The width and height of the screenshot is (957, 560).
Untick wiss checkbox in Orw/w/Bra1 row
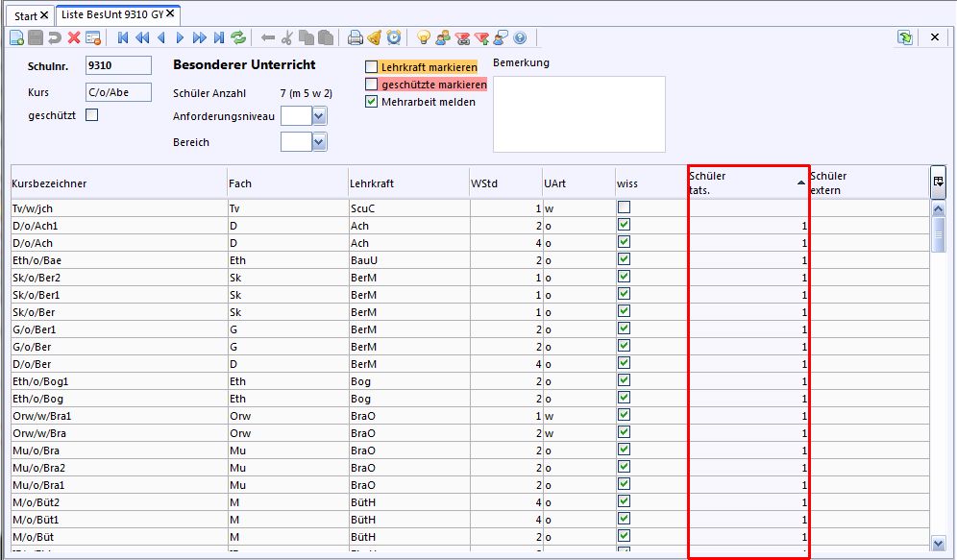624,415
